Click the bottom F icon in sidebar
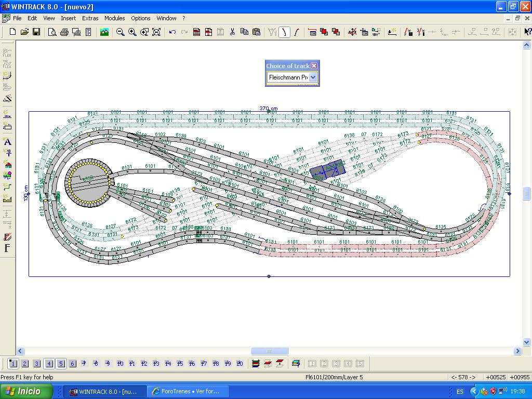The image size is (532, 399). pos(7,248)
